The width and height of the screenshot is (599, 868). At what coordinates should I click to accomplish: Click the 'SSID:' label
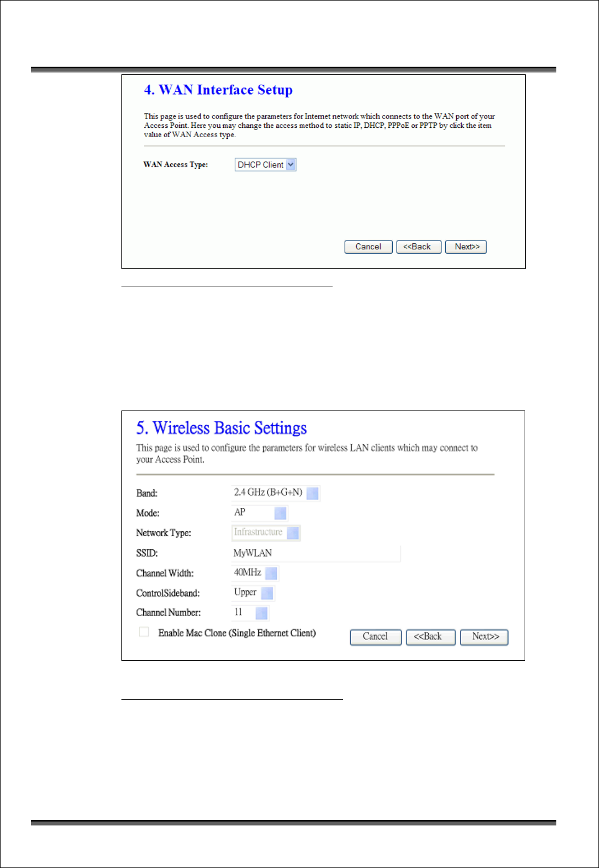(147, 553)
